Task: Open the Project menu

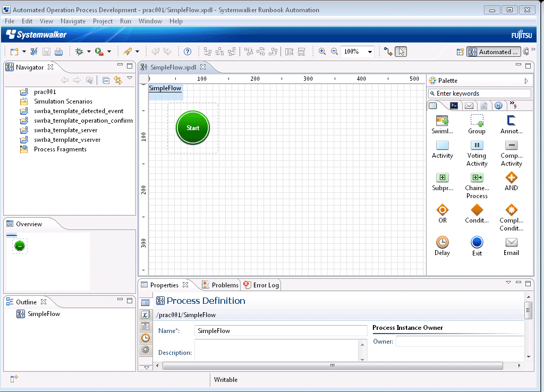Action: point(103,21)
